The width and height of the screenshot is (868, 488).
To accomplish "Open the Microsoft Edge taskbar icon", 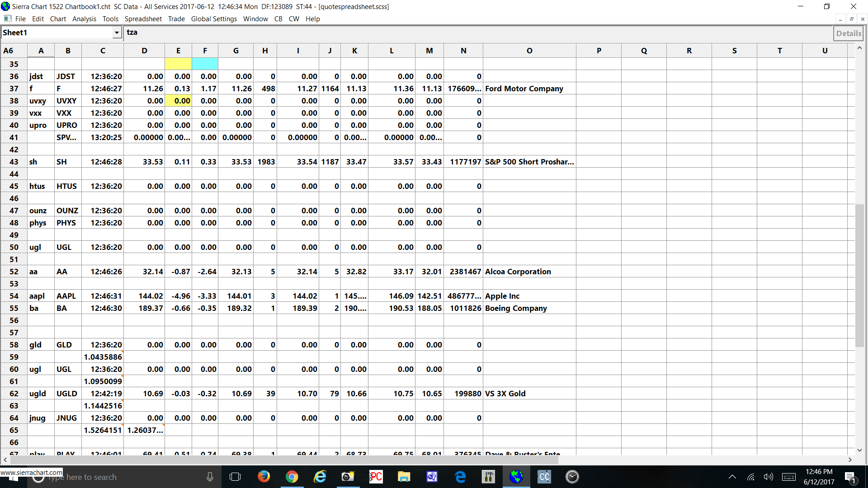I will coord(460,477).
